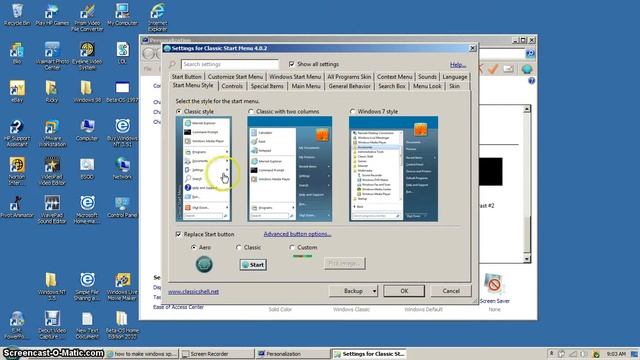Launch Norton Internet Security shortcut

tap(17, 171)
